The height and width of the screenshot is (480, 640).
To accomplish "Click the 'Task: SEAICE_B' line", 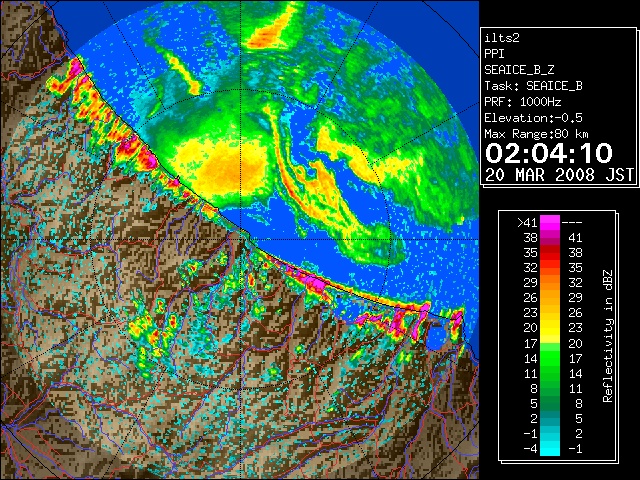I will point(533,86).
